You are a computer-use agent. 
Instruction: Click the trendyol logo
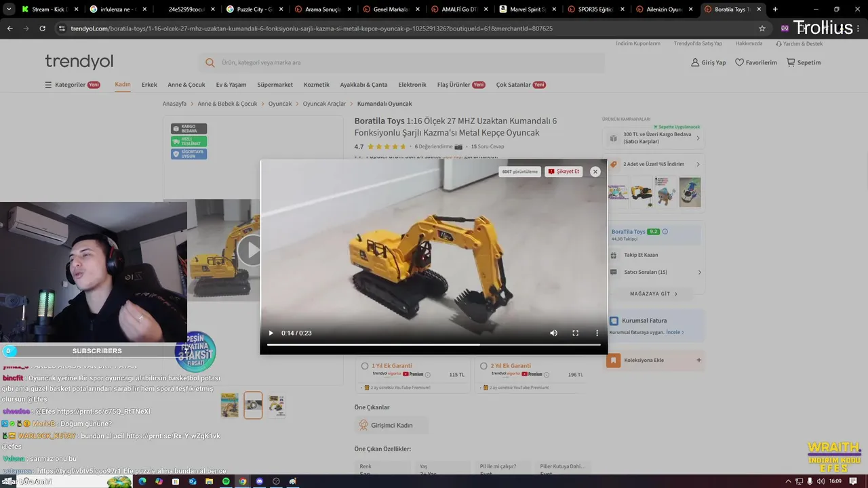click(79, 62)
